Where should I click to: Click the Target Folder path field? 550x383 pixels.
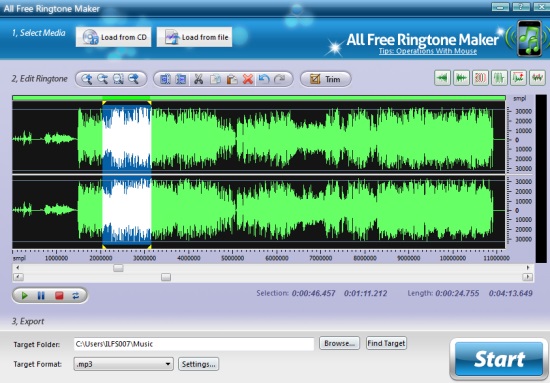pyautogui.click(x=194, y=344)
